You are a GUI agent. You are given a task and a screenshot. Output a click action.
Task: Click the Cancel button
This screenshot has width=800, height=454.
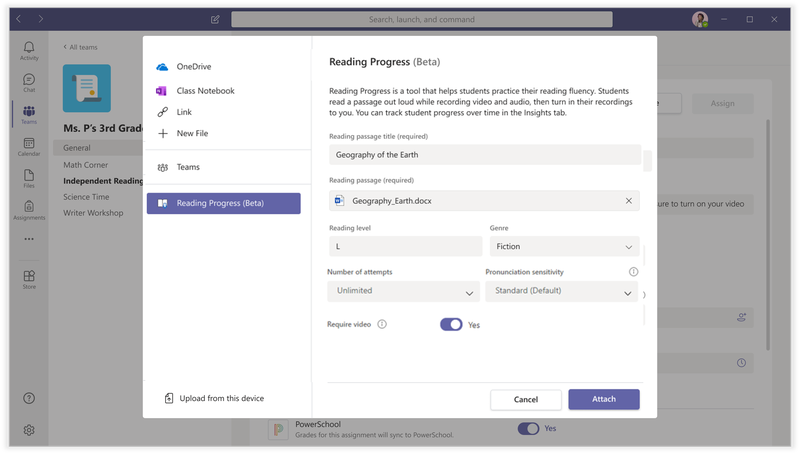tap(525, 399)
